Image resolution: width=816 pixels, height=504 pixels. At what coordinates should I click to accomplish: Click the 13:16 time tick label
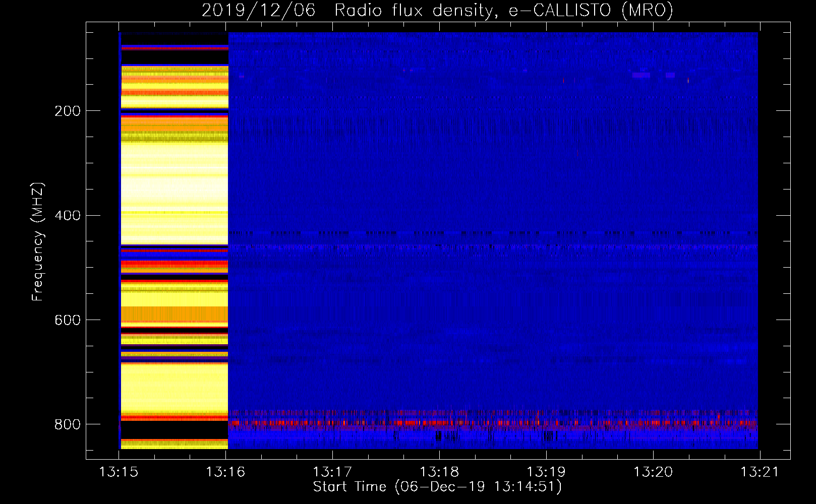pyautogui.click(x=225, y=472)
